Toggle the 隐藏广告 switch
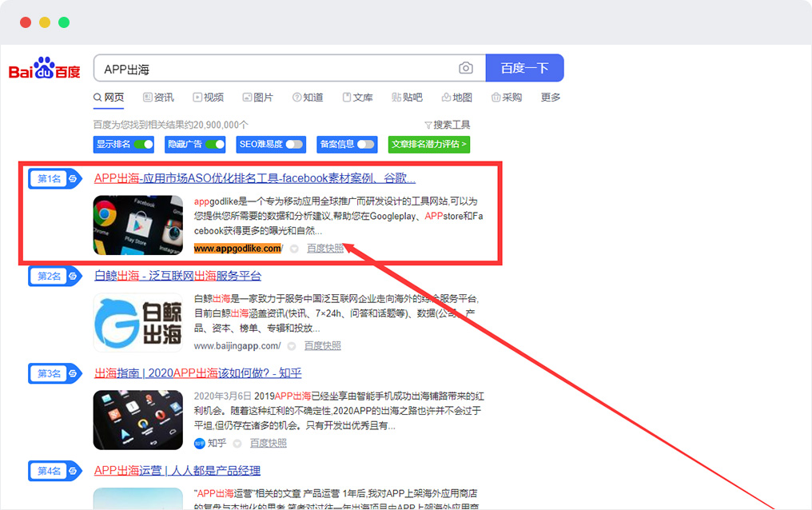Image resolution: width=812 pixels, height=510 pixels. 215,145
